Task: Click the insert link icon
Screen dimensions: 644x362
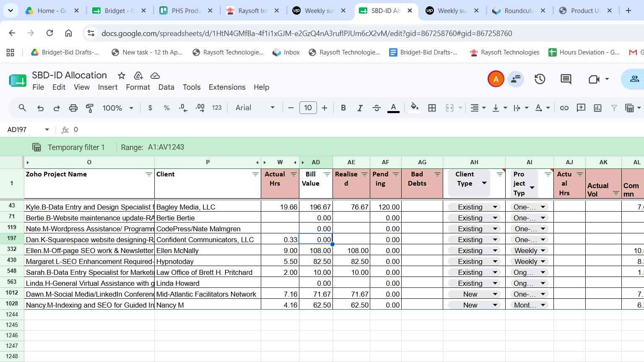Action: click(x=564, y=108)
